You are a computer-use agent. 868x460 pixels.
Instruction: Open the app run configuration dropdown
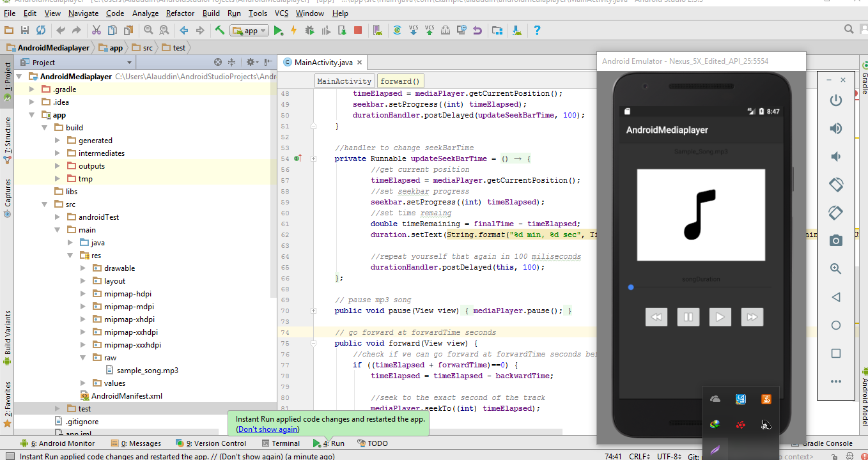point(249,30)
